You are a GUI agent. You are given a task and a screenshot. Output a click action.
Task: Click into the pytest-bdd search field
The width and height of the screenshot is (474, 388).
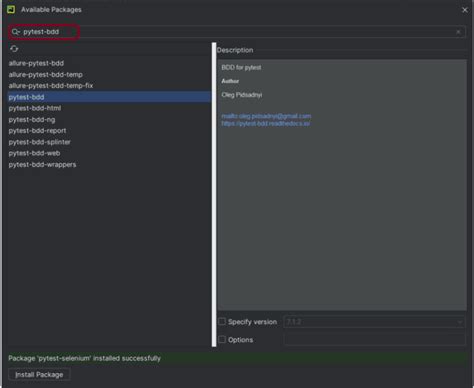(x=237, y=32)
